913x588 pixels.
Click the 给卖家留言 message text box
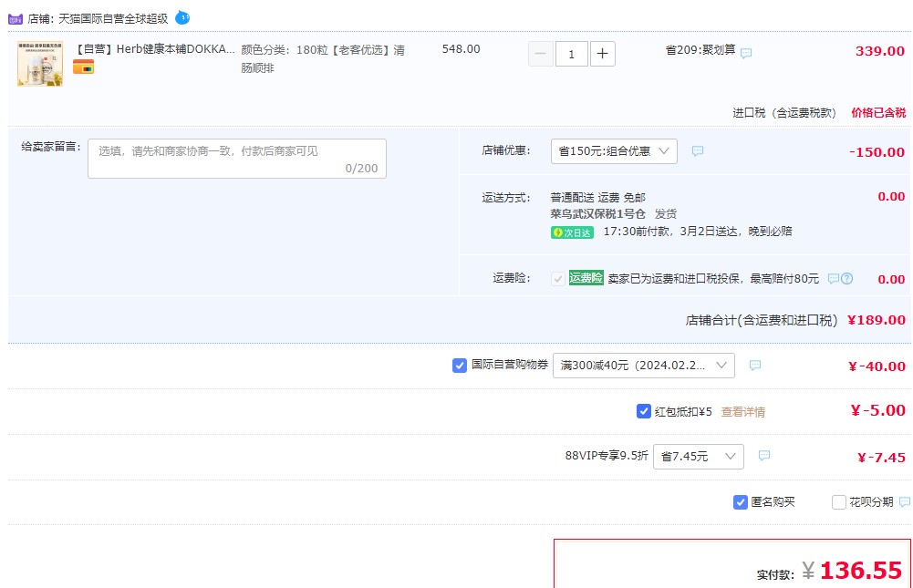pos(237,159)
